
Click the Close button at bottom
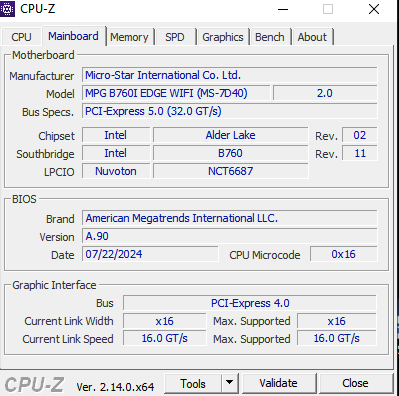pyautogui.click(x=355, y=383)
